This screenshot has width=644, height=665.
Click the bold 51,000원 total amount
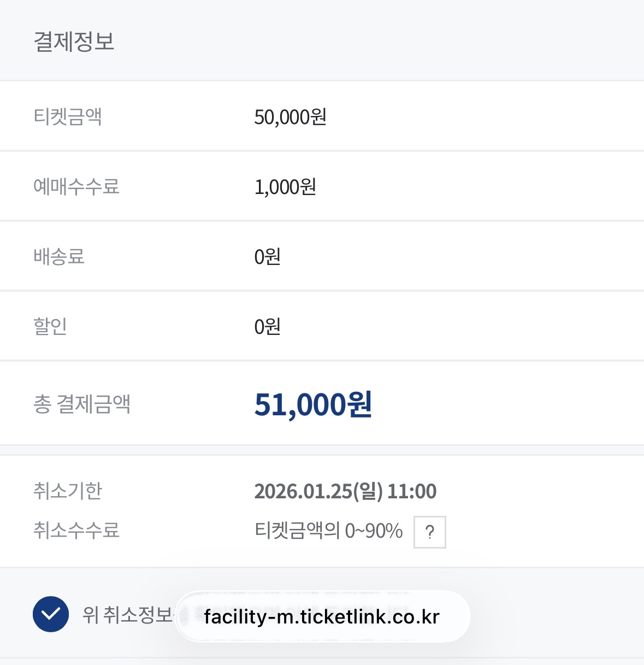pyautogui.click(x=313, y=405)
